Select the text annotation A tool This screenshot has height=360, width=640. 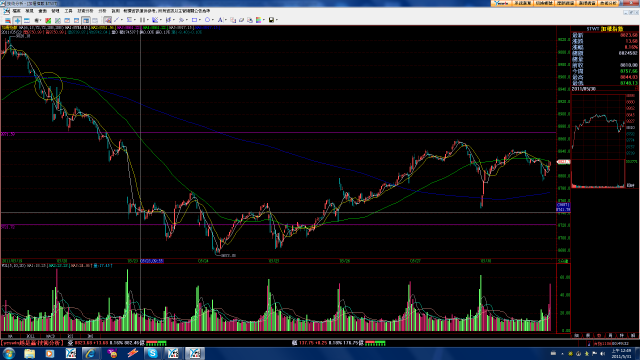click(220, 20)
